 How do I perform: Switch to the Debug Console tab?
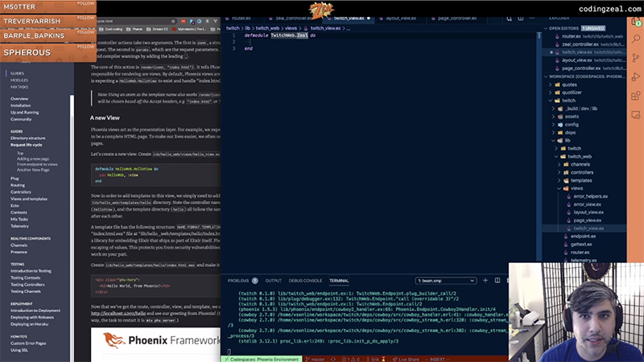click(x=305, y=281)
